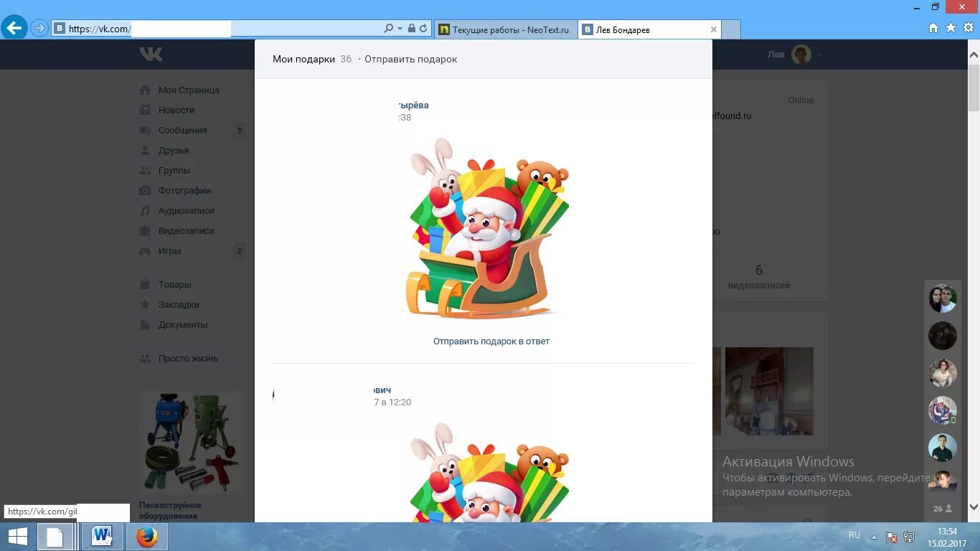This screenshot has height=551, width=980.
Task: Click the camera icon by Фотографии
Action: (x=145, y=190)
